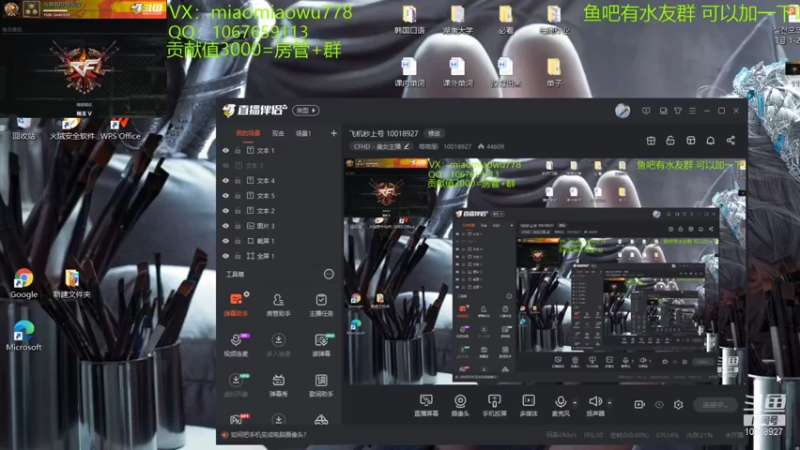
Task: Add the 手机投屏 phone cast source
Action: (x=494, y=405)
